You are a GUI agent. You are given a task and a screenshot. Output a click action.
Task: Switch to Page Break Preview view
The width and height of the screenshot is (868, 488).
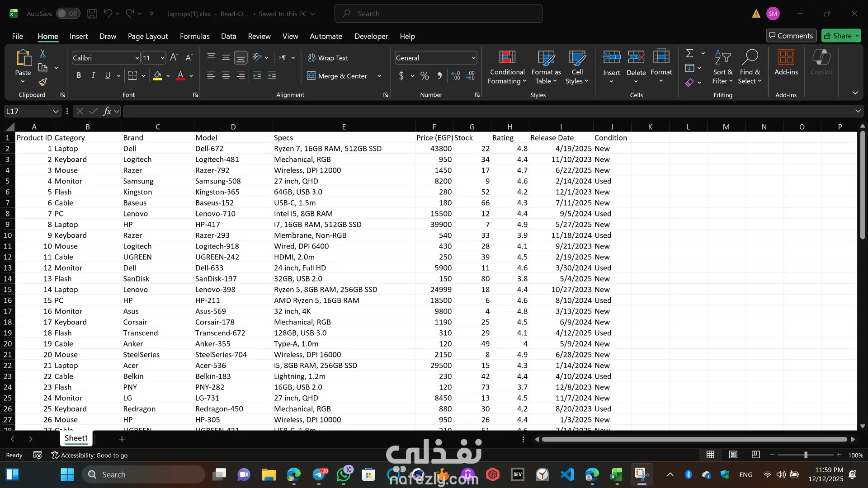click(x=755, y=455)
